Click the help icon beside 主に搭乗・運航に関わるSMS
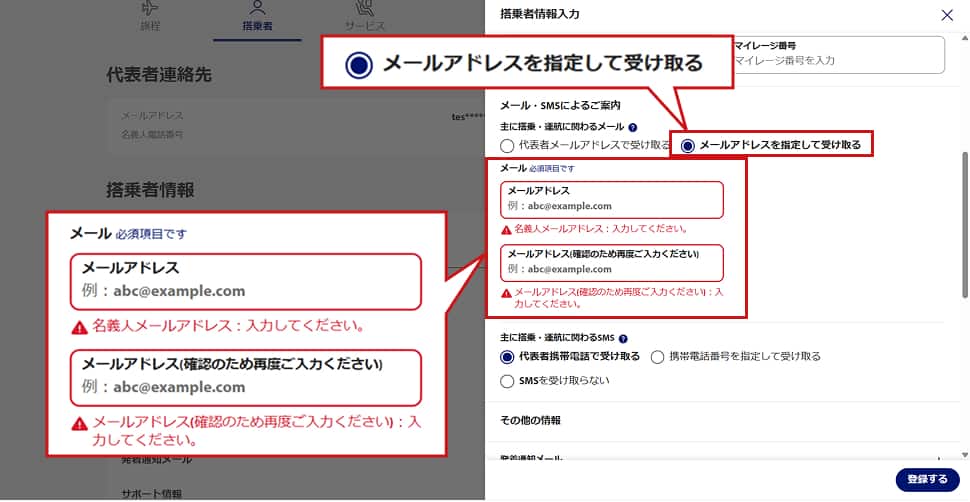This screenshot has height=502, width=970. tap(623, 339)
